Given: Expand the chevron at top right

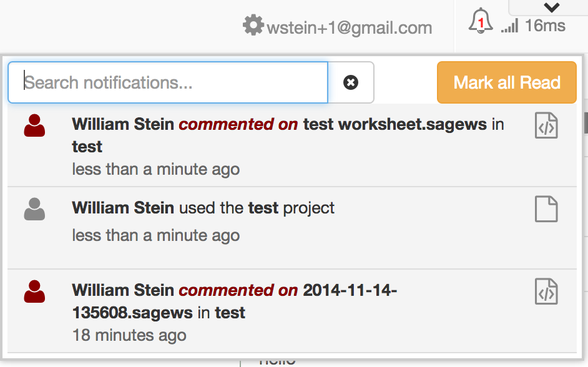Looking at the screenshot, I should (551, 7).
